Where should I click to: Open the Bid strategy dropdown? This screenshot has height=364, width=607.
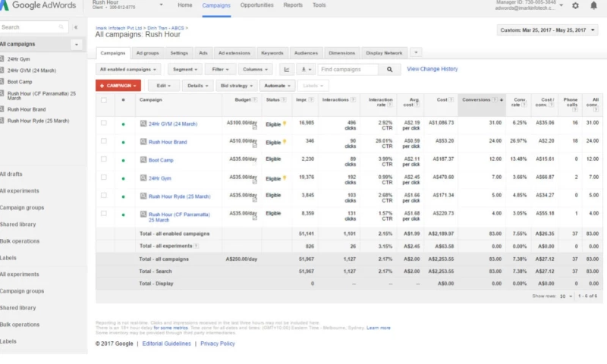click(236, 86)
